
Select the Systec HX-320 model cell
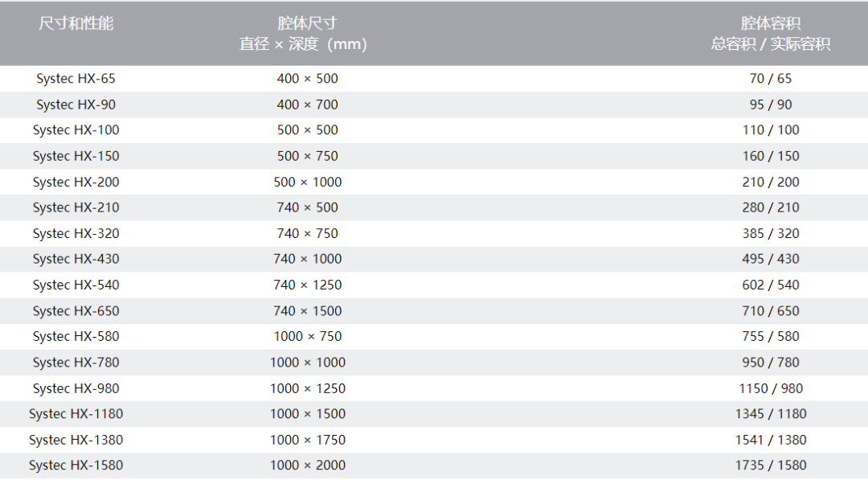(x=76, y=233)
